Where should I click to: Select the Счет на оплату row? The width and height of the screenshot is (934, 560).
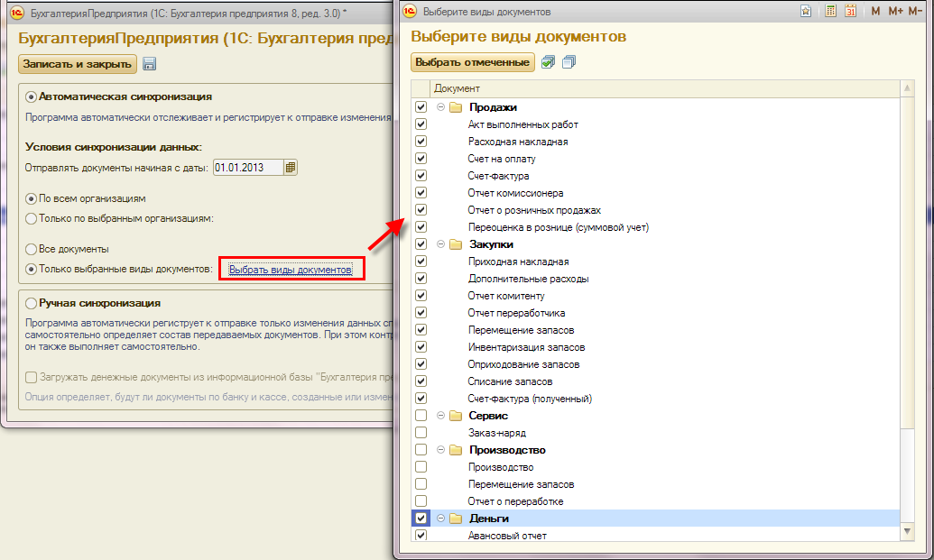(x=655, y=159)
